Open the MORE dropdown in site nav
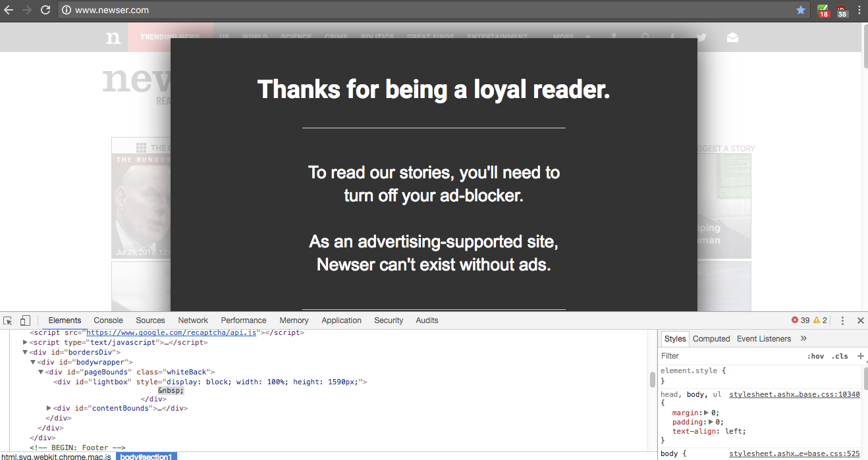This screenshot has height=460, width=868. (x=570, y=38)
